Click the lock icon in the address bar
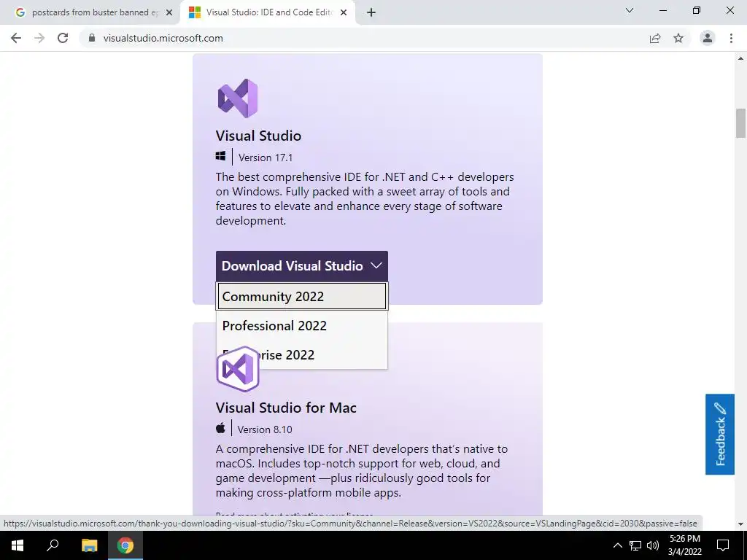The height and width of the screenshot is (560, 747). (x=92, y=38)
